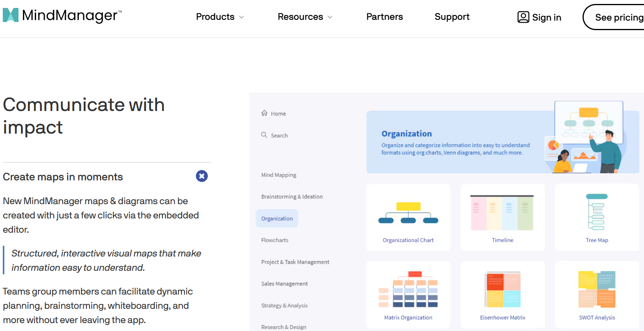This screenshot has width=644, height=331.
Task: Click the Organization banner heading
Action: pos(406,134)
